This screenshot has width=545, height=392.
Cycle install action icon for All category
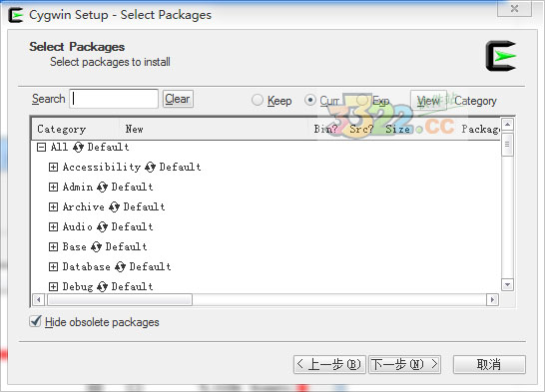point(78,148)
